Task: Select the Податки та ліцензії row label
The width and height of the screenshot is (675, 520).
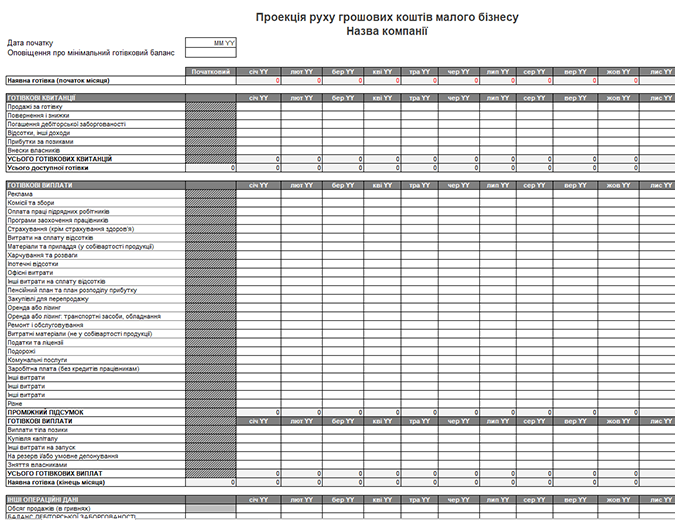Action: 35,342
